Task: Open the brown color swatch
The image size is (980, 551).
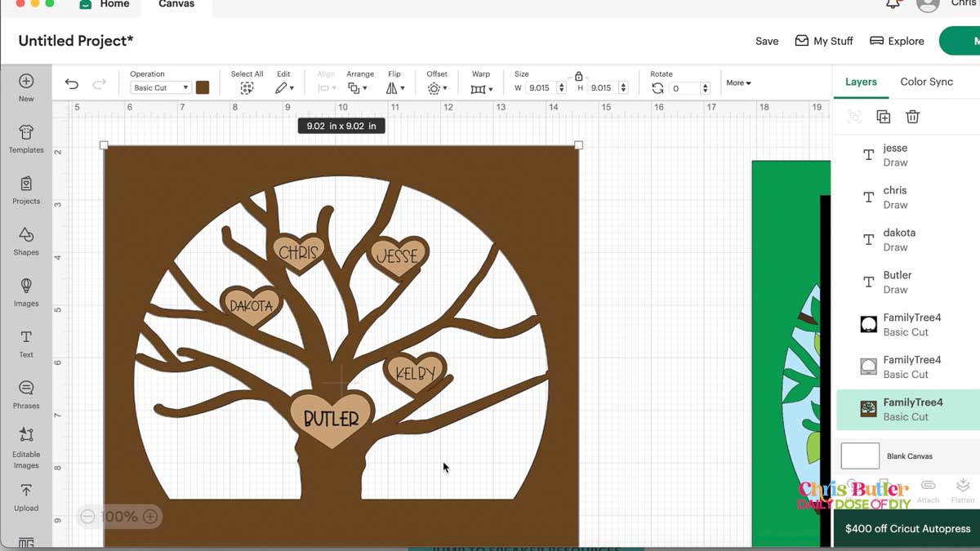Action: click(203, 87)
